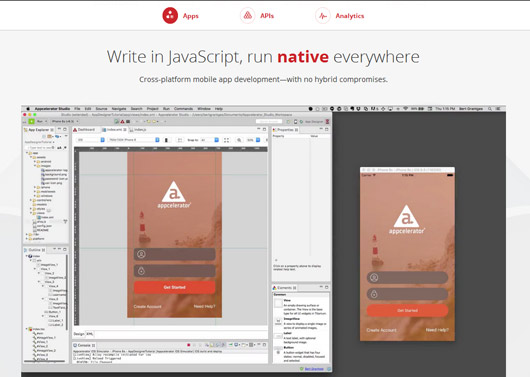Expand the platform folder in App Explorer
Viewport: 530px width, 377px height.
tap(27, 239)
